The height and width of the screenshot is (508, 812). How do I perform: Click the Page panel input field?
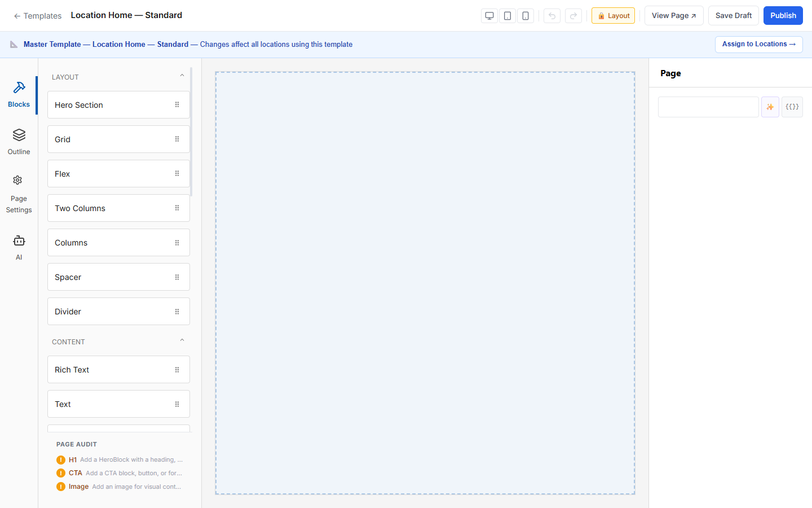708,107
